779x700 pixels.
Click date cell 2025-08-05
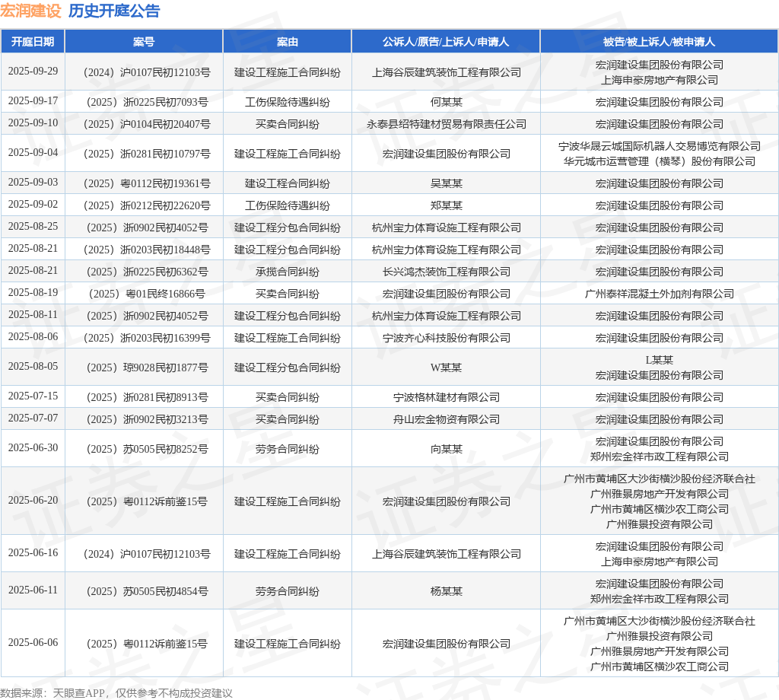tap(33, 367)
